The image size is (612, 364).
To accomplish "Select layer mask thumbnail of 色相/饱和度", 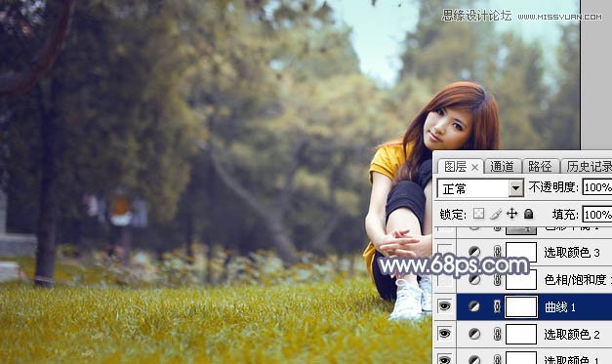I will click(x=521, y=279).
